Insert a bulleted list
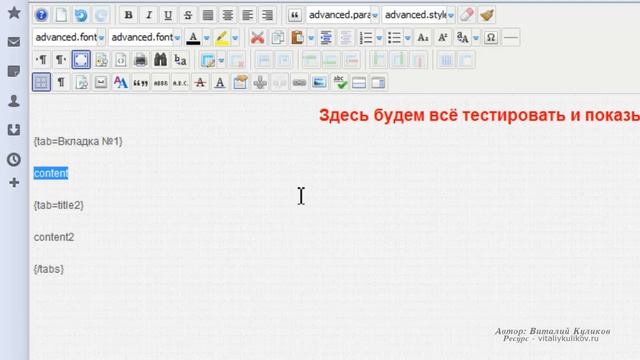640x360 pixels. tap(394, 38)
